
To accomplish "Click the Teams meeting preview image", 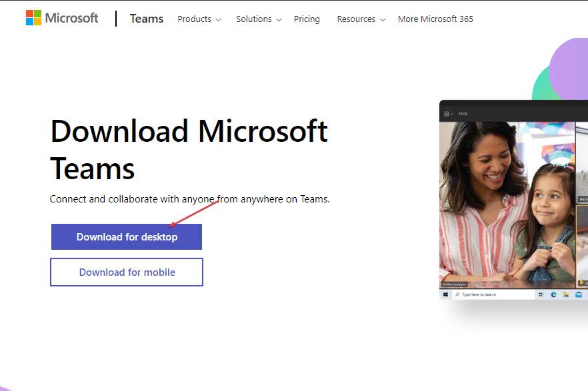I will 513,200.
